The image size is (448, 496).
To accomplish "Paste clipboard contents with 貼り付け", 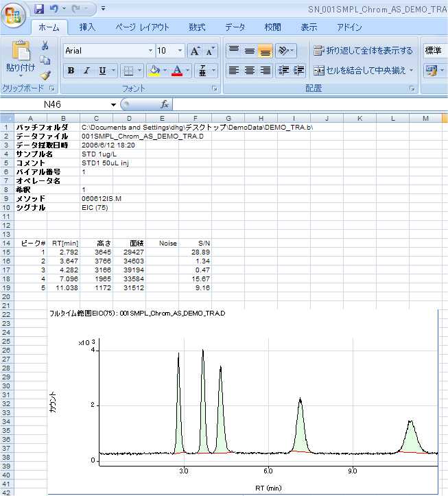I will click(x=21, y=55).
